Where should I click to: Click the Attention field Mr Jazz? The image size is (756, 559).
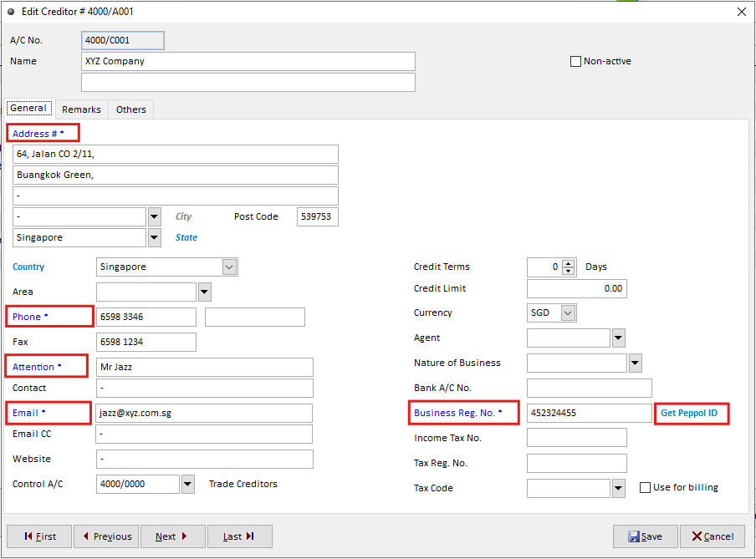click(x=204, y=367)
